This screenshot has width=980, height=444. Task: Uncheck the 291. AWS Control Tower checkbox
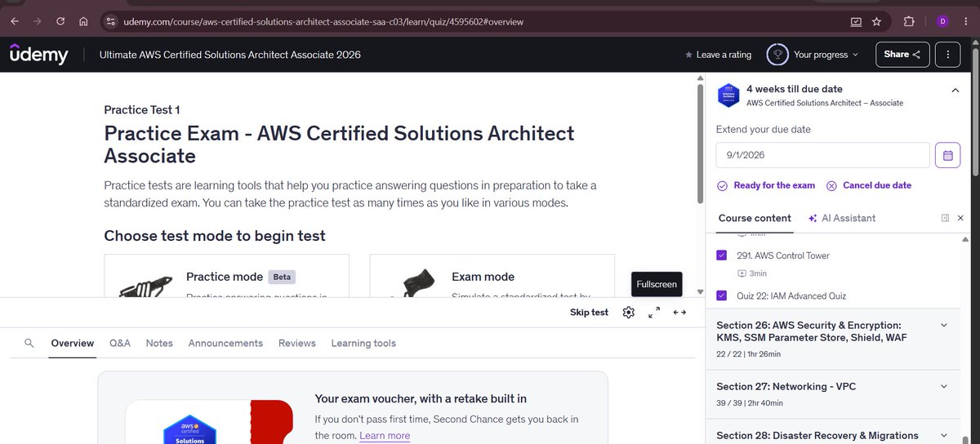point(721,255)
